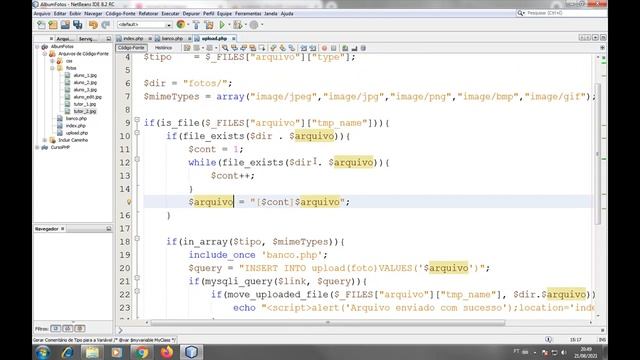Open the Debug Project dropdown arrow
The height and width of the screenshot is (360, 640).
point(245,25)
